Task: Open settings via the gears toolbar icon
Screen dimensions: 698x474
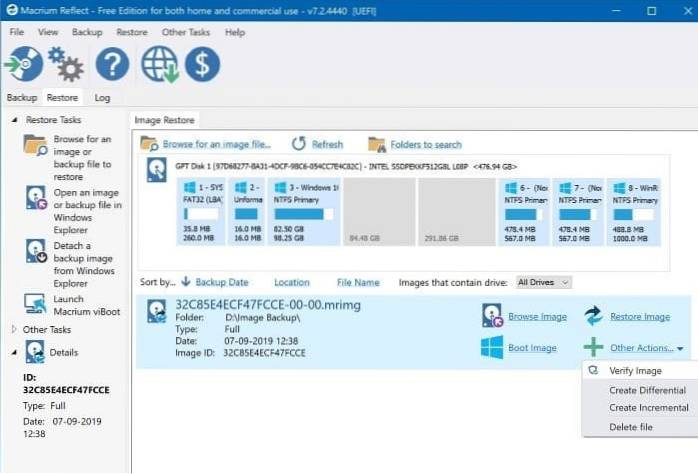Action: point(66,65)
